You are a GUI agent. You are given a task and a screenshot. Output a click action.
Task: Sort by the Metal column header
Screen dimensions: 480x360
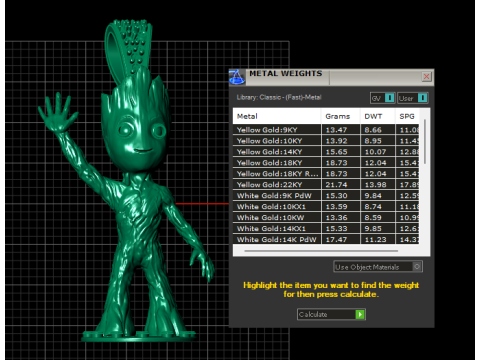[x=277, y=116]
